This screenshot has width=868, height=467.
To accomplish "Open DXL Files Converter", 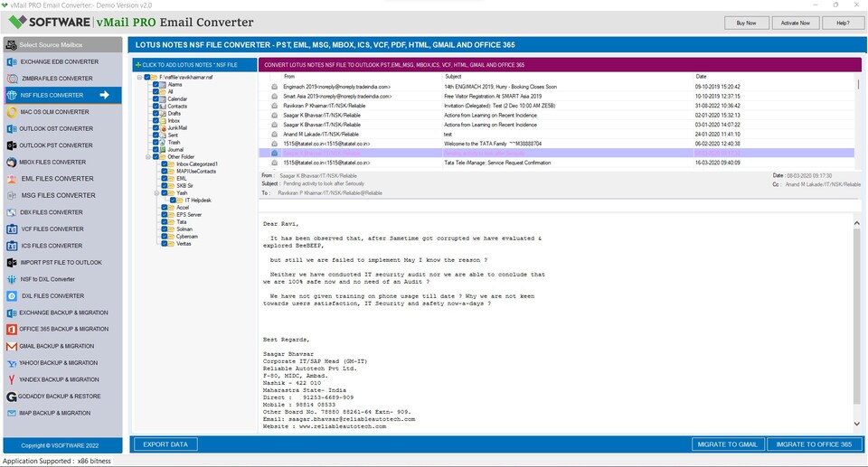I will click(53, 296).
